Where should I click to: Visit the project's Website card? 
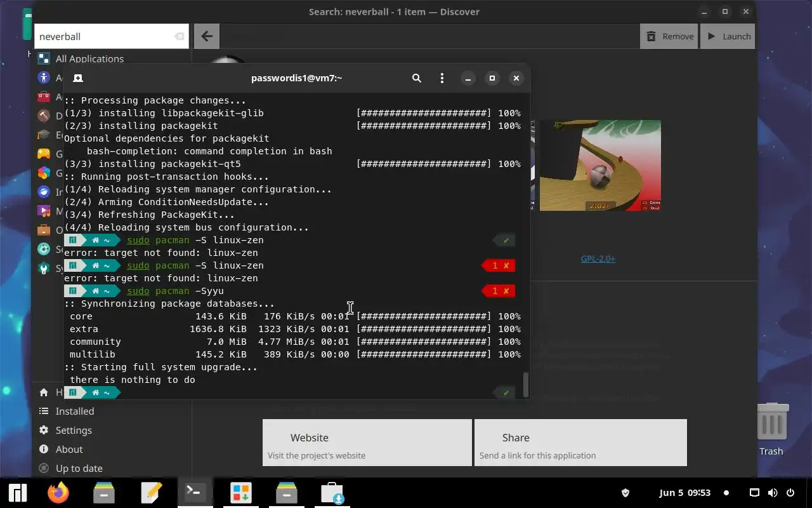coord(367,443)
